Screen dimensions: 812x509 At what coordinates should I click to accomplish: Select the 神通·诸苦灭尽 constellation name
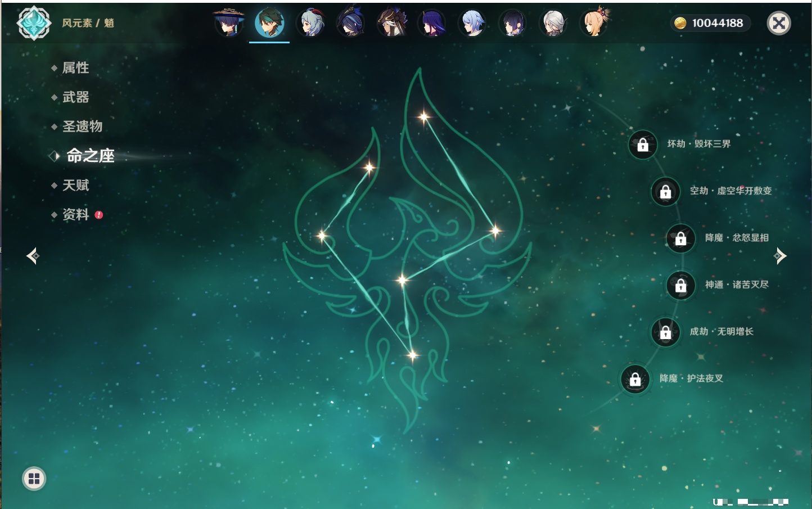point(737,285)
